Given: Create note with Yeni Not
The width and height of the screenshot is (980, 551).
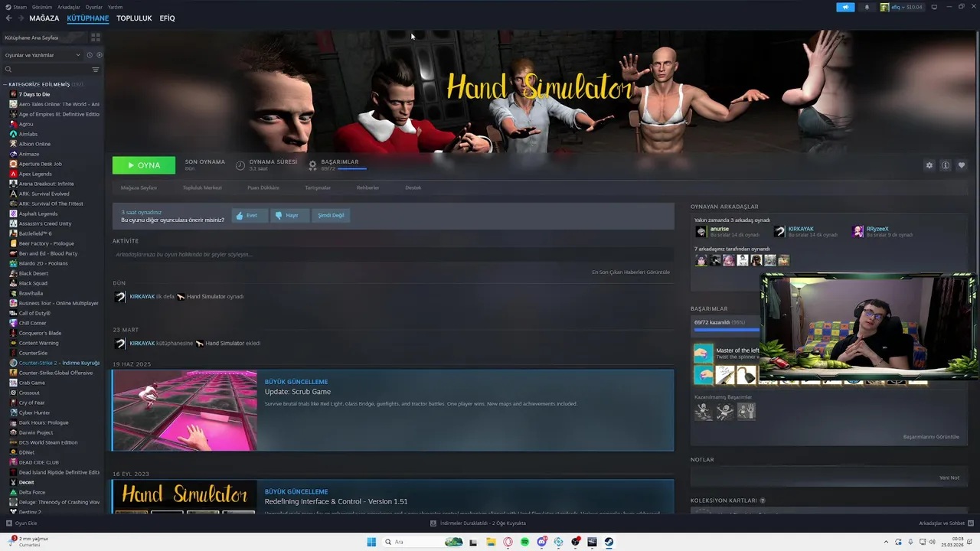Looking at the screenshot, I should point(949,478).
